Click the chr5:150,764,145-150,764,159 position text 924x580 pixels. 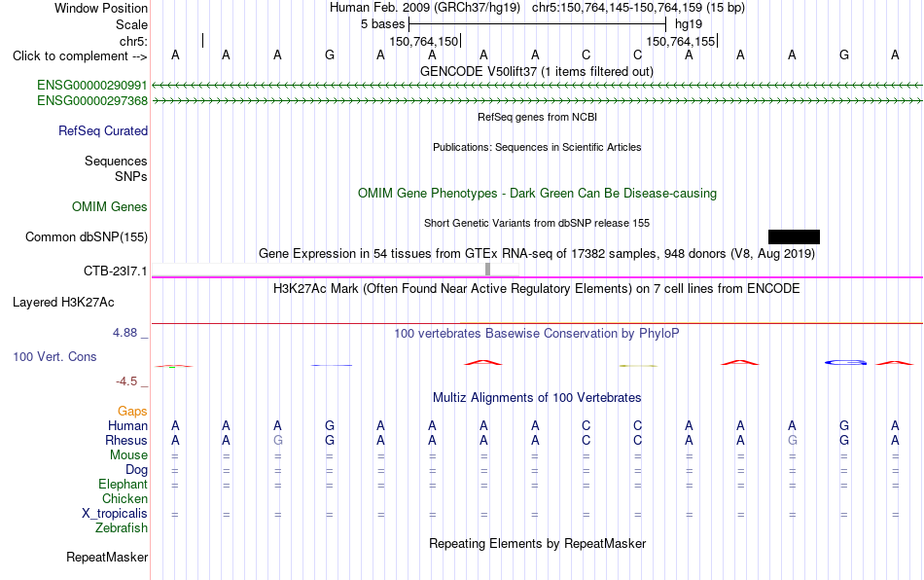pyautogui.click(x=638, y=8)
